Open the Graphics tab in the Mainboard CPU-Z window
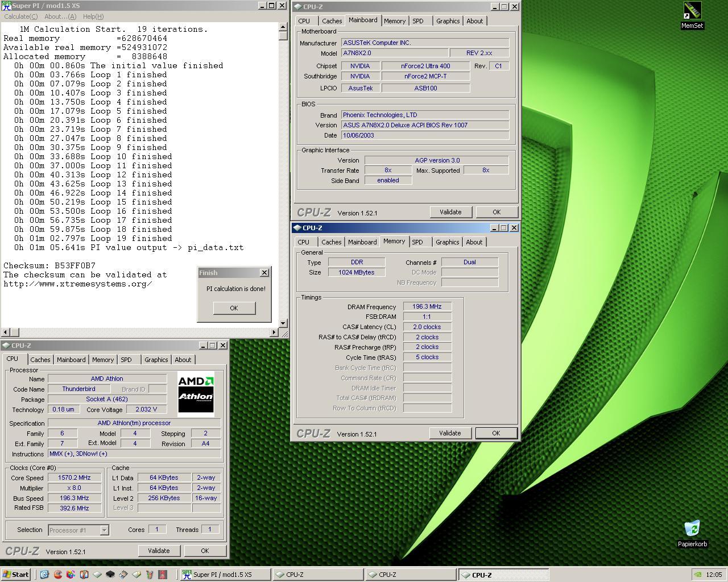Image resolution: width=728 pixels, height=582 pixels. pyautogui.click(x=448, y=21)
